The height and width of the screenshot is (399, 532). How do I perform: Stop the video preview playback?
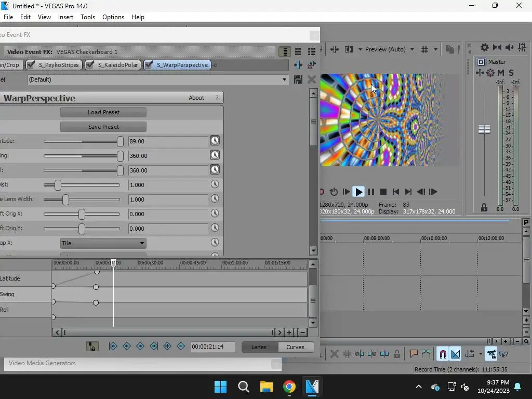coord(383,192)
